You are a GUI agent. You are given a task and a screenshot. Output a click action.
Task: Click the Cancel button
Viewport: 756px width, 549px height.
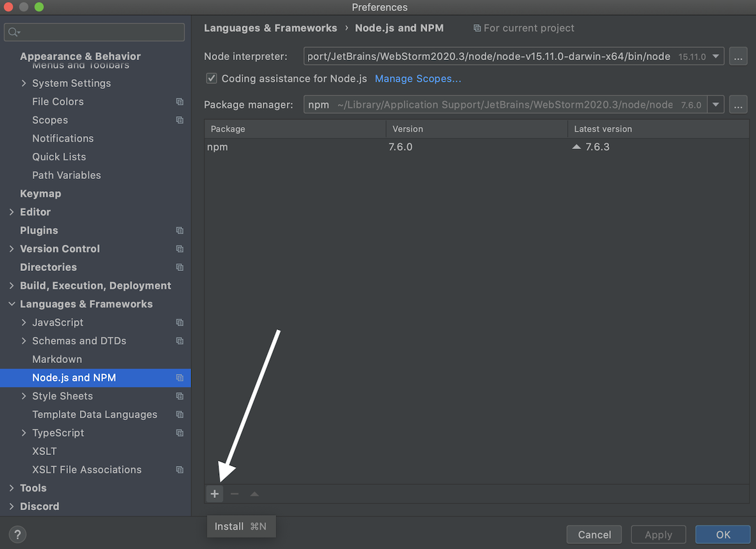(594, 534)
